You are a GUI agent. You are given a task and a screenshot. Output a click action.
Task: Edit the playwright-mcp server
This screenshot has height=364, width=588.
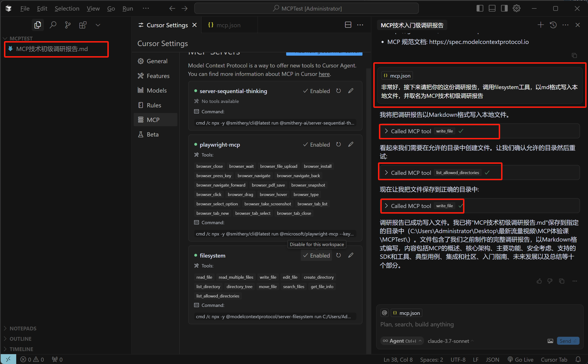click(x=351, y=144)
